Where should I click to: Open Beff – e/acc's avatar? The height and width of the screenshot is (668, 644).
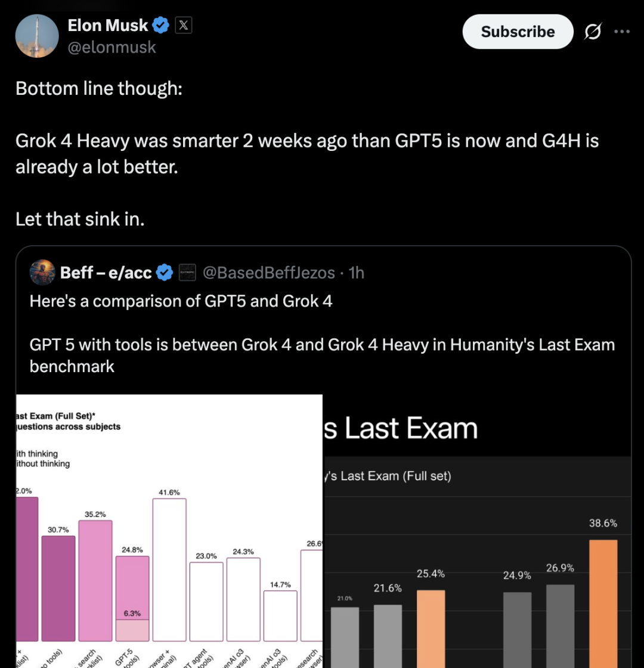point(42,272)
